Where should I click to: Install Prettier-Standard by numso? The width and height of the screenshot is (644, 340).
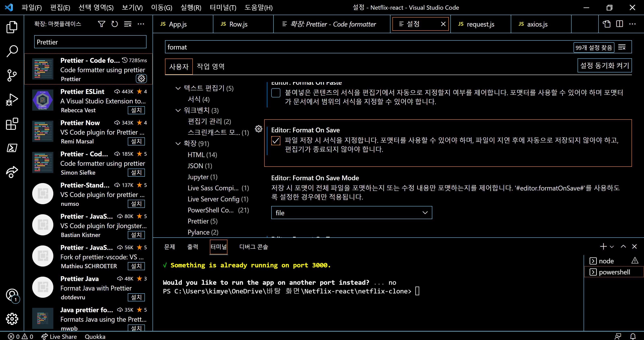point(136,204)
